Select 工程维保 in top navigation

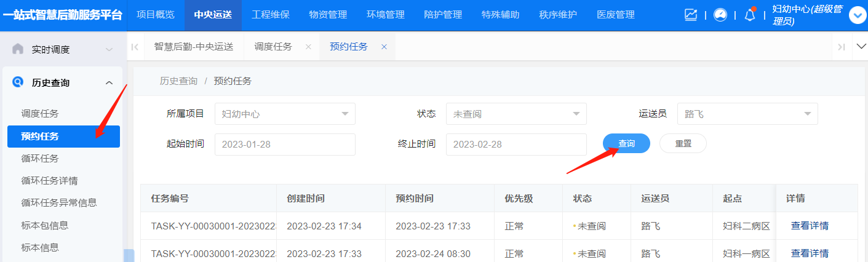(271, 15)
